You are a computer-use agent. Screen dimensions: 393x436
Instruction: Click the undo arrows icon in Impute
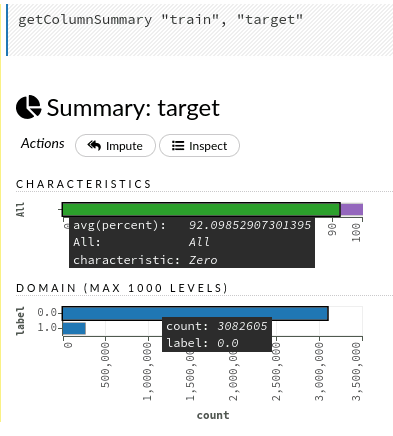coord(94,145)
